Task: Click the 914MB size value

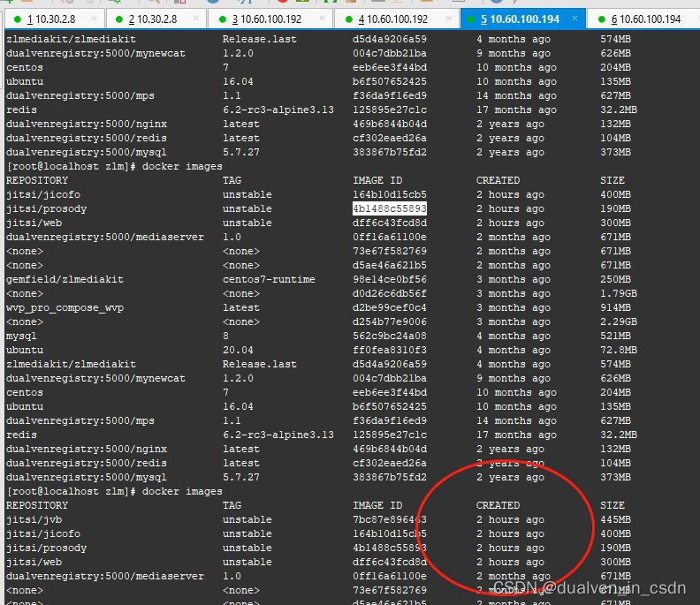Action: [615, 308]
